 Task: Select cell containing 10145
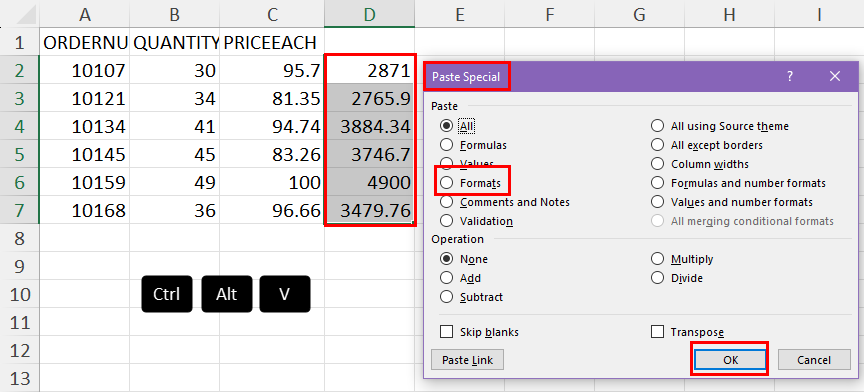(85, 154)
